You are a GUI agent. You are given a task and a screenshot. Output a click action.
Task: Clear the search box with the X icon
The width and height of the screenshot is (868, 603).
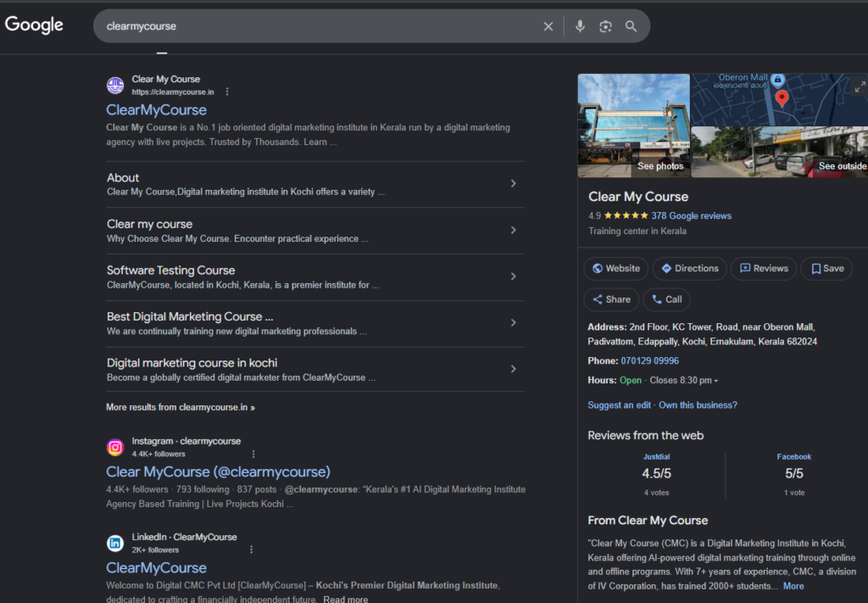coord(548,26)
